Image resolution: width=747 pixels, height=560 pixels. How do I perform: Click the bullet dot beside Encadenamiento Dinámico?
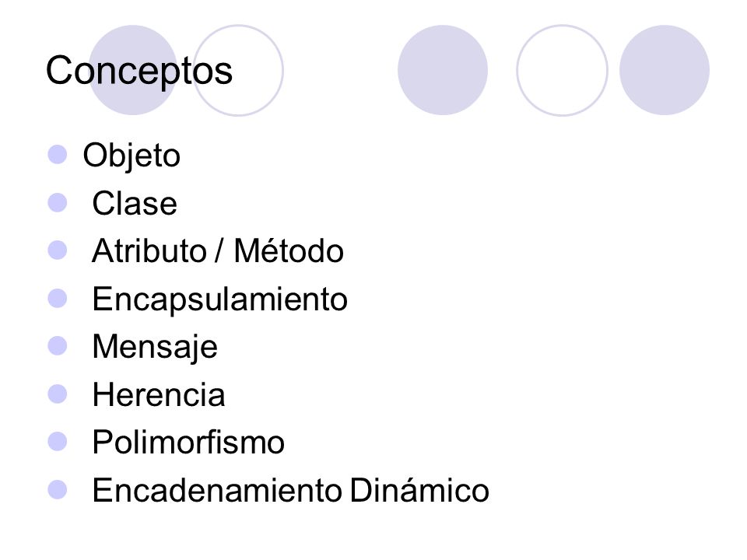pyautogui.click(x=58, y=489)
